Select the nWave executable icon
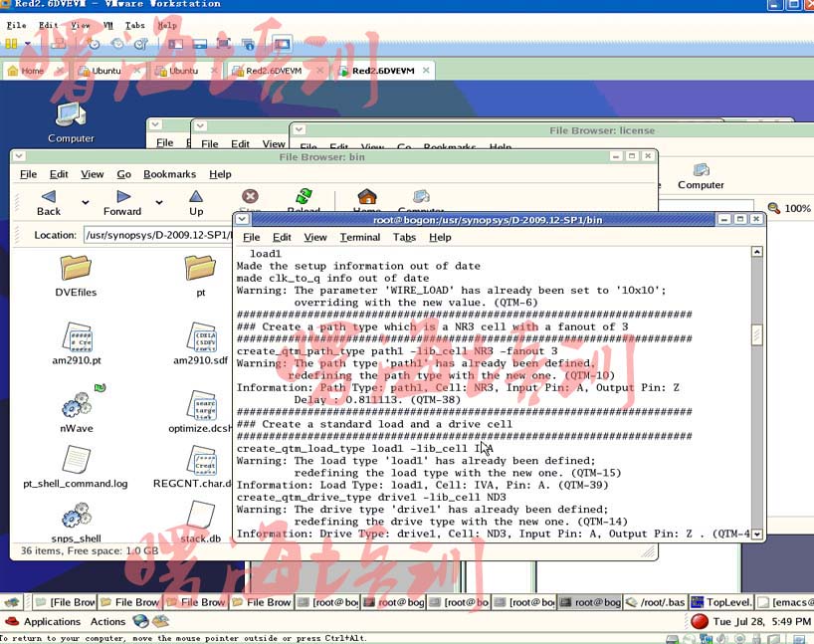 (76, 410)
